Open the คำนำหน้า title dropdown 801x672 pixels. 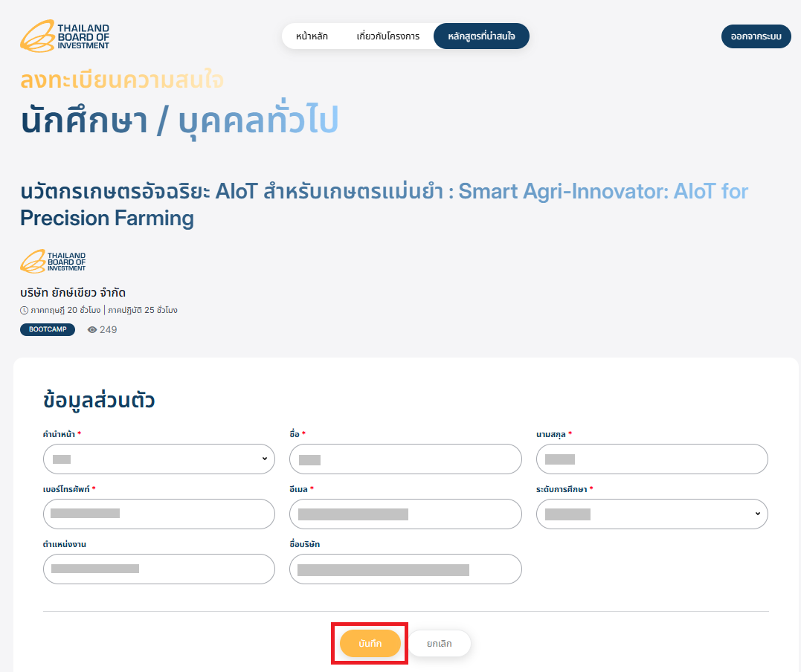[x=159, y=459]
